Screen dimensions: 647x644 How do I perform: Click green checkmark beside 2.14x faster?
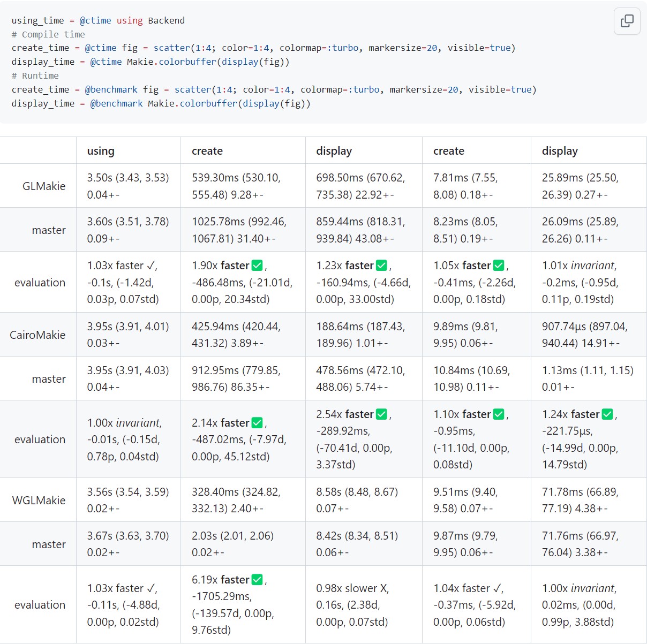257,423
